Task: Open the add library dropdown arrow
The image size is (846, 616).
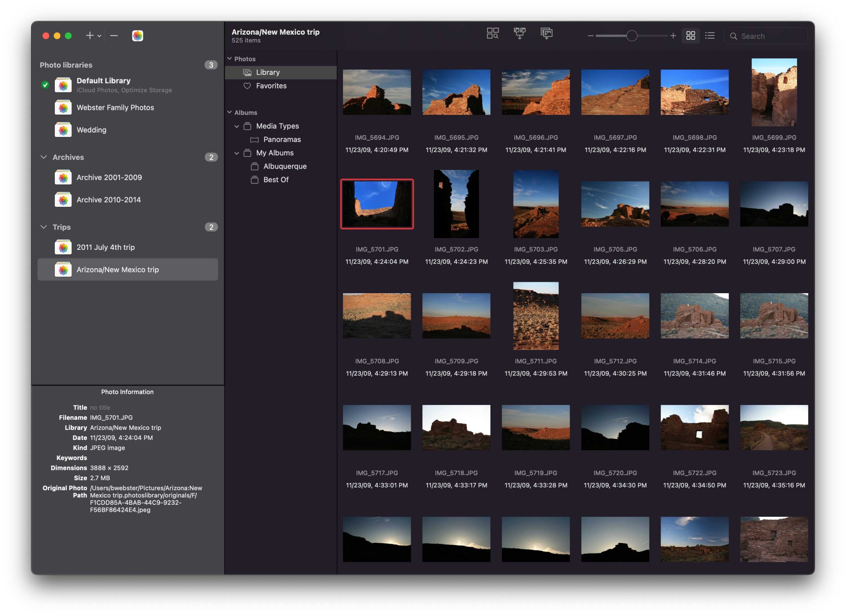Action: click(99, 36)
